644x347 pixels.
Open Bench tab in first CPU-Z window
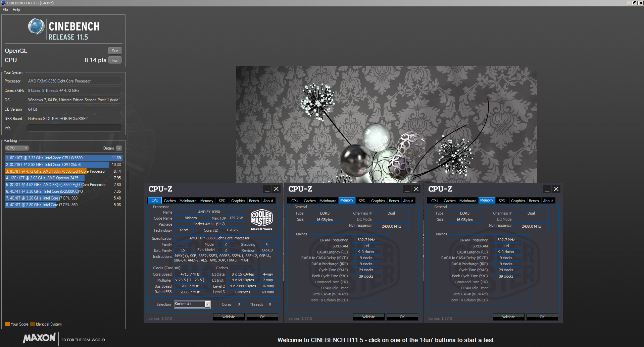click(x=254, y=201)
